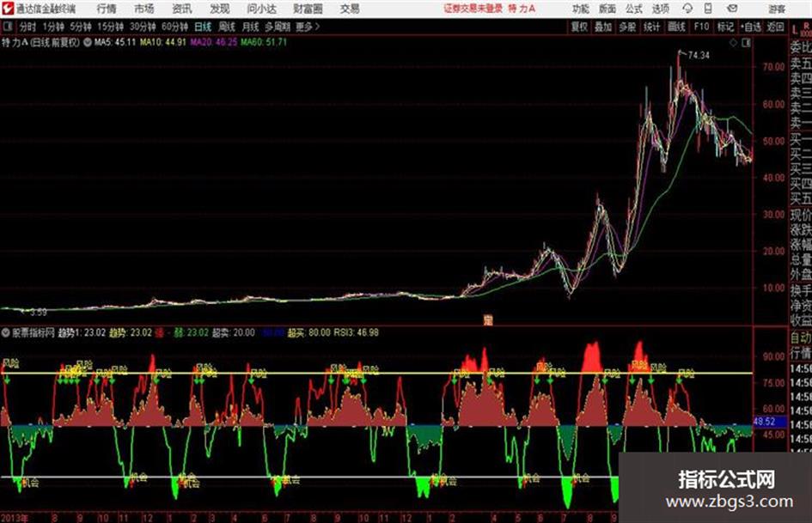This screenshot has width=812, height=523.
Task: Click the diamond icon at chart top-right
Action: pyautogui.click(x=733, y=43)
